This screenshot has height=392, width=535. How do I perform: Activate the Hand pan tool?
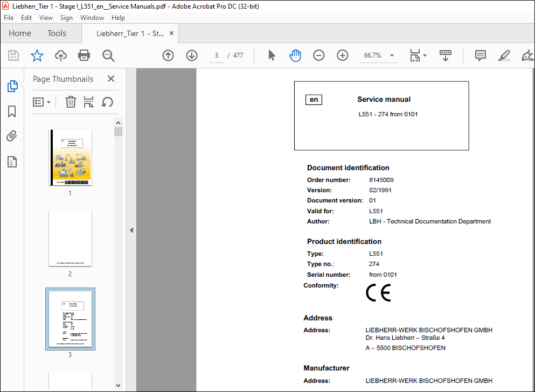295,55
